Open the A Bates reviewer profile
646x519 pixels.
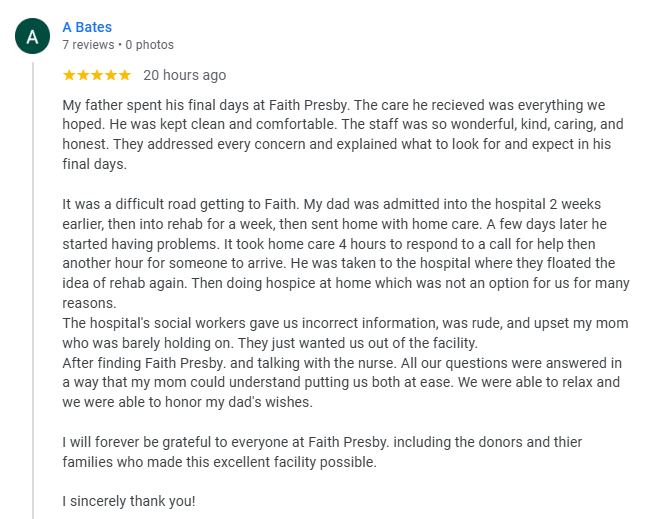coord(87,27)
